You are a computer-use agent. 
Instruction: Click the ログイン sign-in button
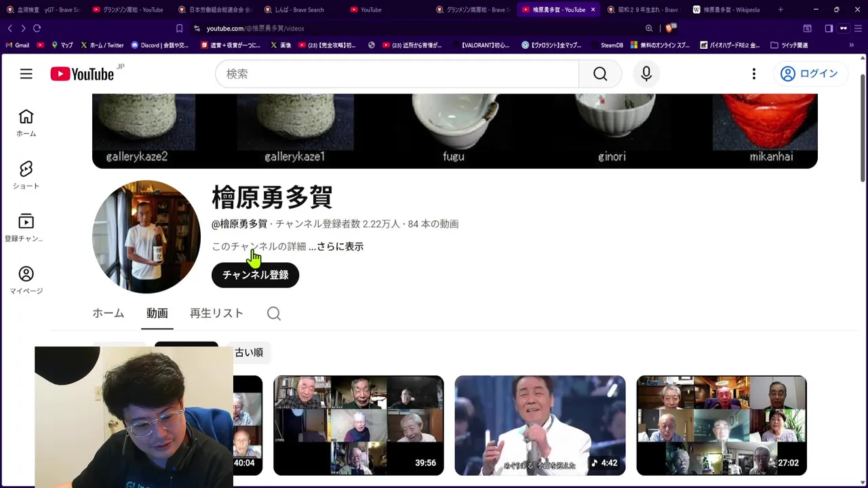(810, 74)
